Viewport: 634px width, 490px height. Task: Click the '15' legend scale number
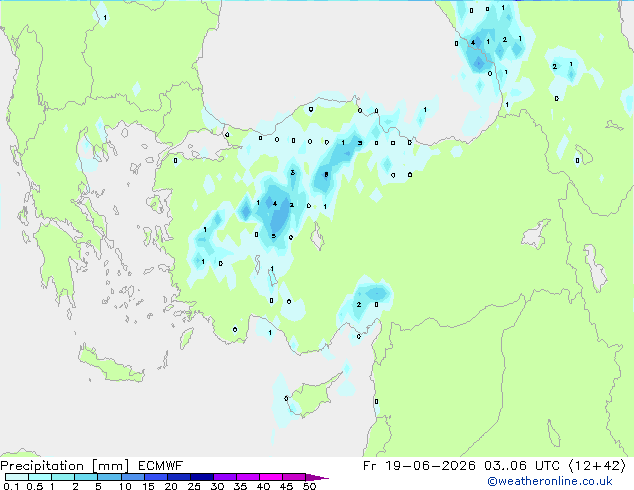coord(148,486)
